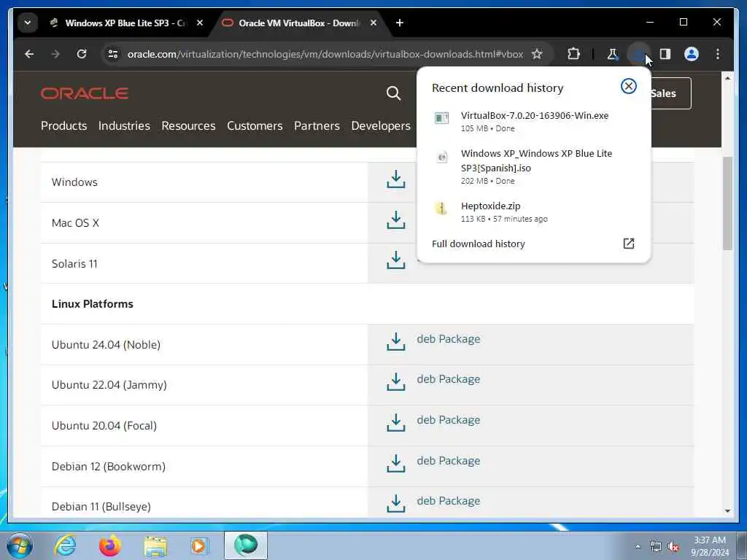
Task: Launch Internet Explorer from the taskbar
Action: (65, 545)
